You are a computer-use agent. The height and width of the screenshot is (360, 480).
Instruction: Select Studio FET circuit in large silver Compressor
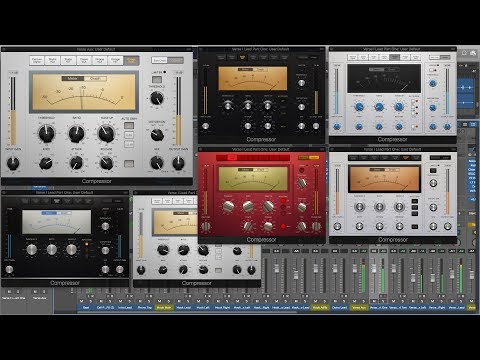[x=68, y=60]
